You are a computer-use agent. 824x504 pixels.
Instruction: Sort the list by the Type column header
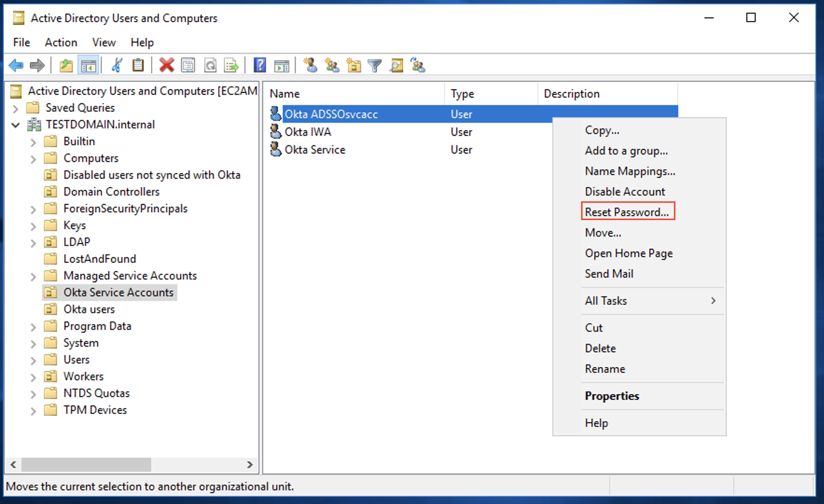[x=491, y=94]
